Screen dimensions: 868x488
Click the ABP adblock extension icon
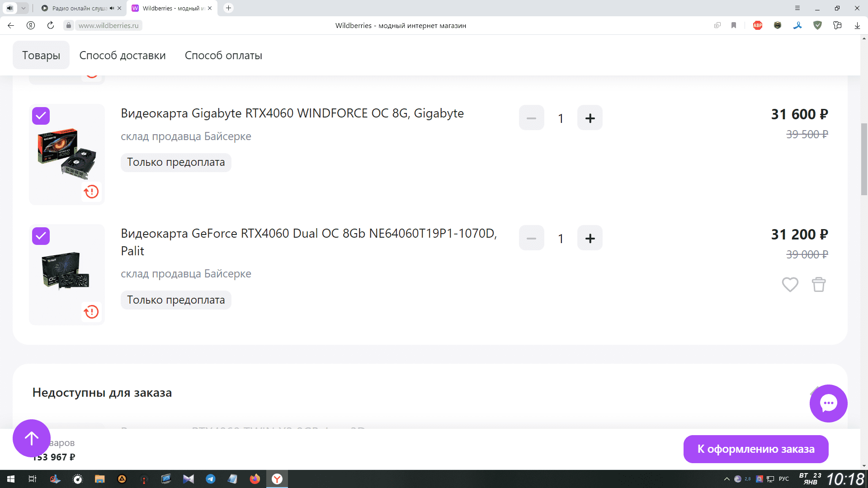758,26
